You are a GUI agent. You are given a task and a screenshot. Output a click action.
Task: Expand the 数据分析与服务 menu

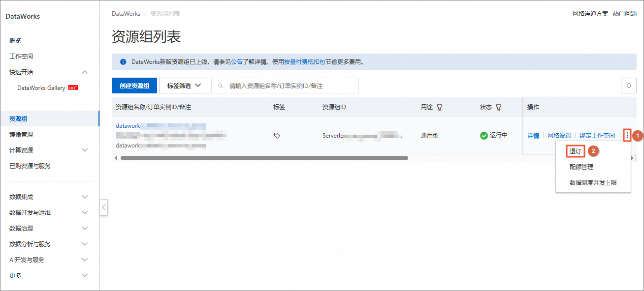(x=85, y=244)
